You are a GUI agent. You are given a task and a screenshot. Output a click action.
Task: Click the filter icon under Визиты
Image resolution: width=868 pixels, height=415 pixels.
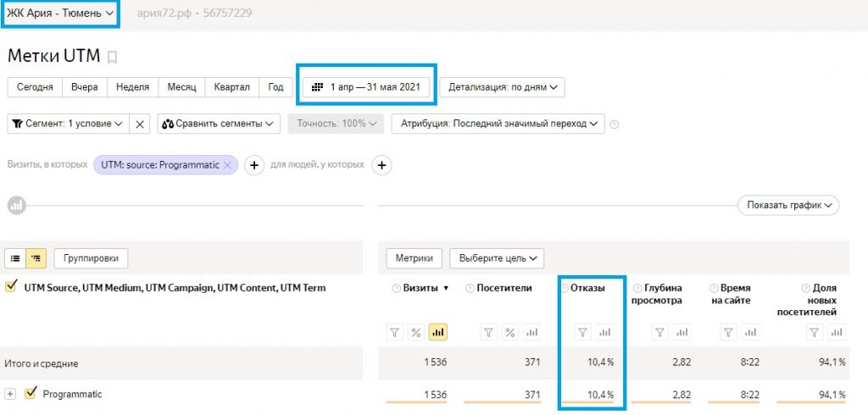click(396, 333)
